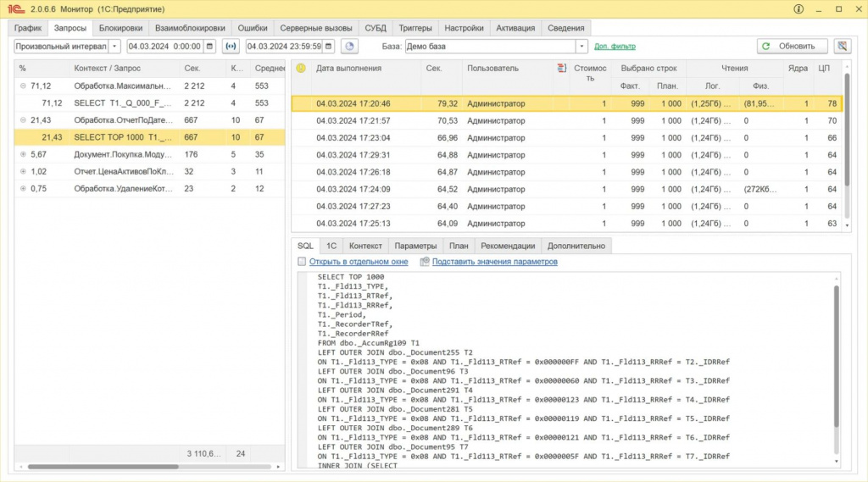Screen dimensions: 868x482
Task: Switch to the СУБД tab
Action: click(376, 28)
